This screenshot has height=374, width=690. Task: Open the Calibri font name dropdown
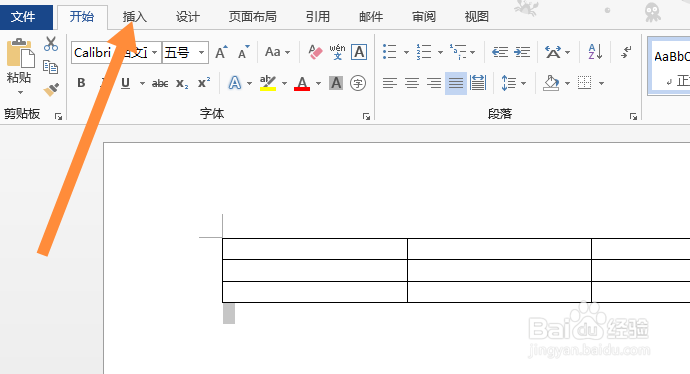point(154,53)
